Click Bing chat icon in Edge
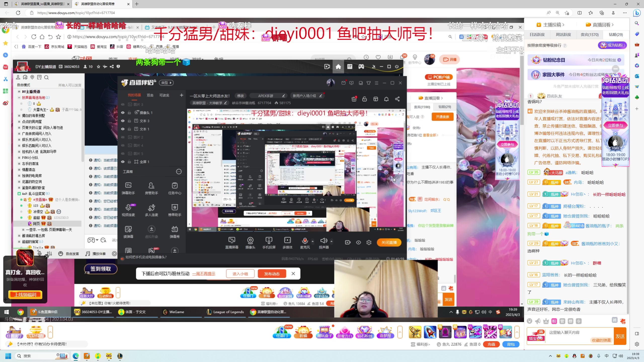This screenshot has height=362, width=644. 637,13
